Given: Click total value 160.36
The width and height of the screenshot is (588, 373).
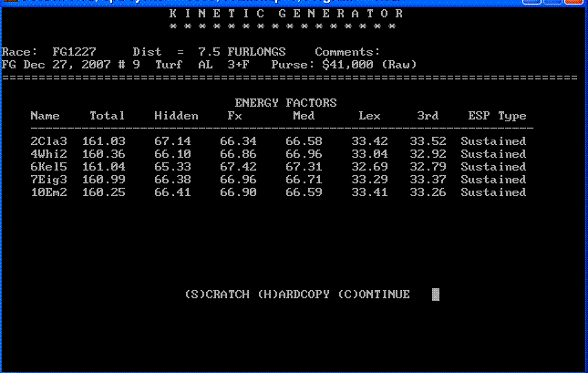Looking at the screenshot, I should coord(104,154).
